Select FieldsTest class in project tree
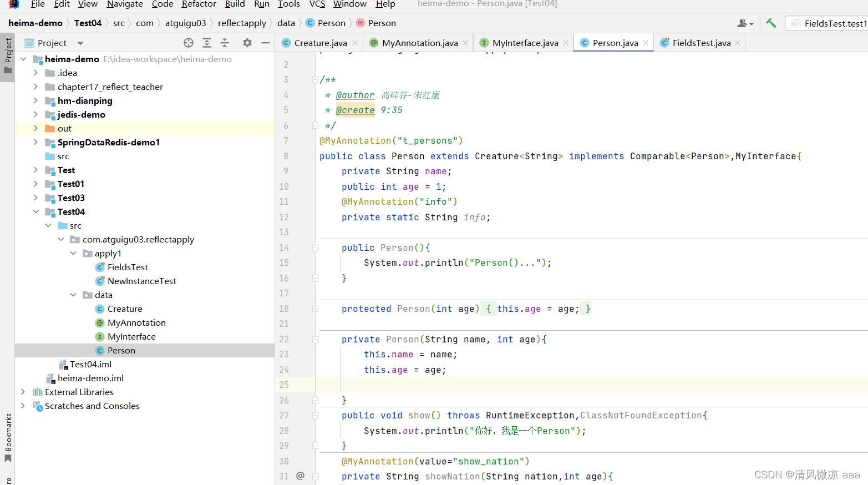 point(128,267)
